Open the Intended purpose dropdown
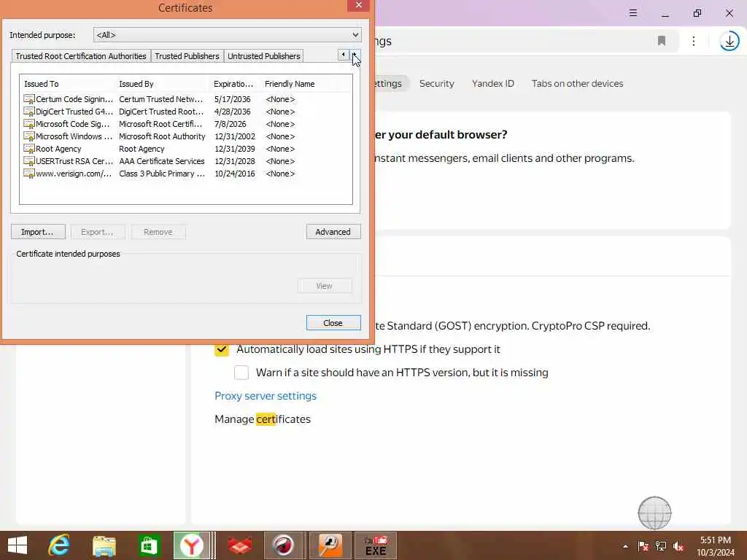 [228, 35]
